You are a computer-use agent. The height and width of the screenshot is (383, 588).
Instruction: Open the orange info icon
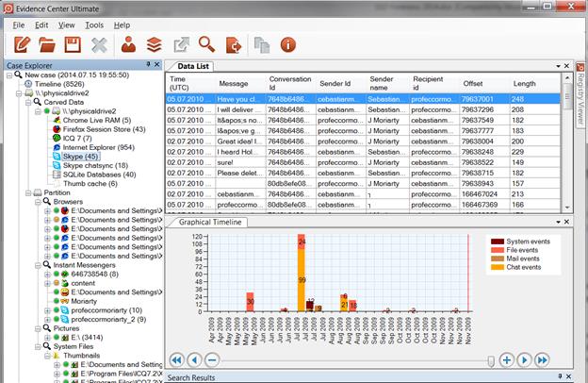point(288,44)
